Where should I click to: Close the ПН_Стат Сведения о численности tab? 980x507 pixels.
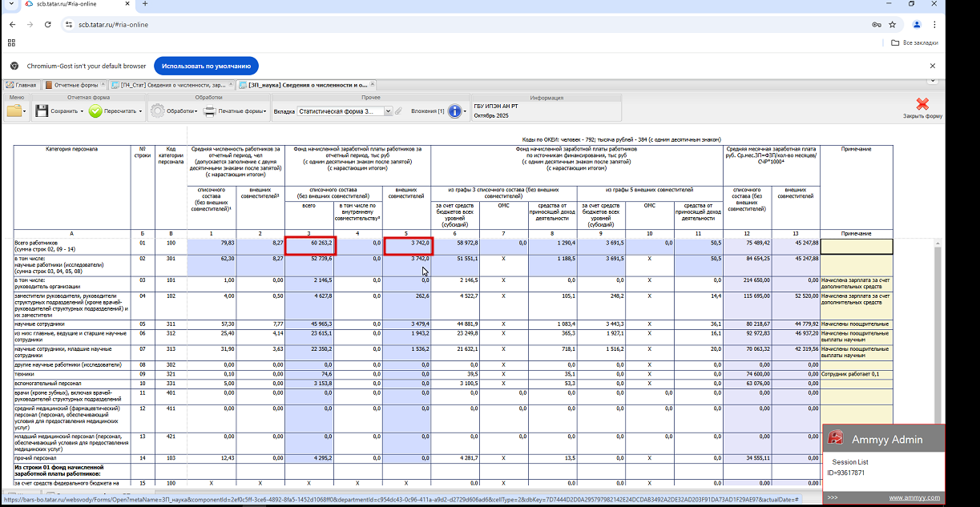pos(232,84)
